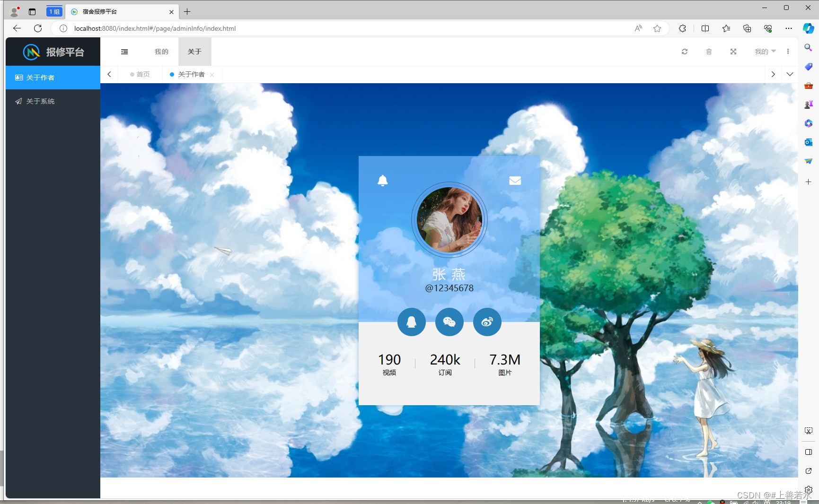This screenshot has width=819, height=504.
Task: Close the 关于作者 tab
Action: point(212,75)
